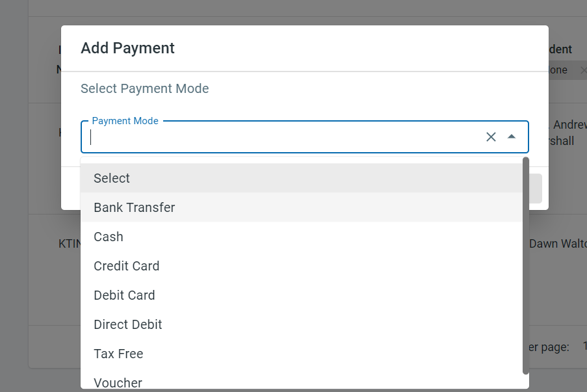Pick Cash from the list
587x392 pixels.
tap(109, 237)
